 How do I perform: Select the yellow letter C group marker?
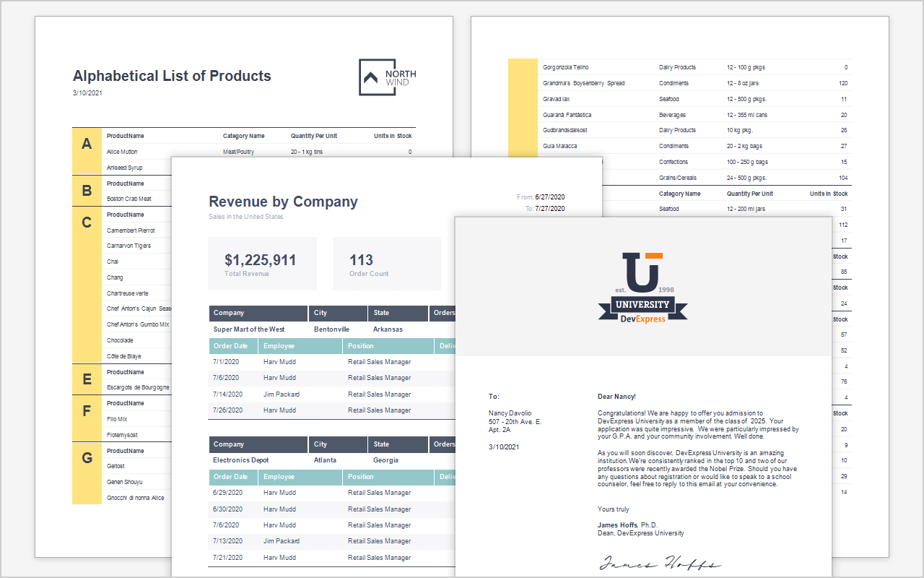(87, 285)
